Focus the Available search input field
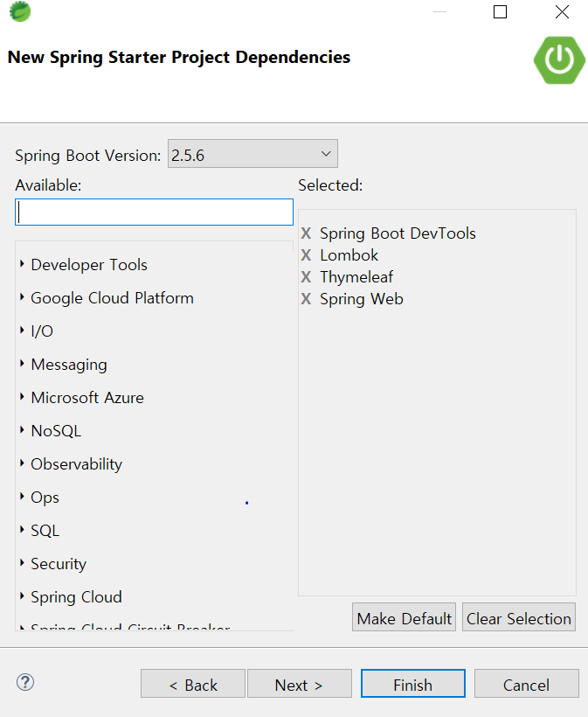The width and height of the screenshot is (588, 717). coord(154,212)
